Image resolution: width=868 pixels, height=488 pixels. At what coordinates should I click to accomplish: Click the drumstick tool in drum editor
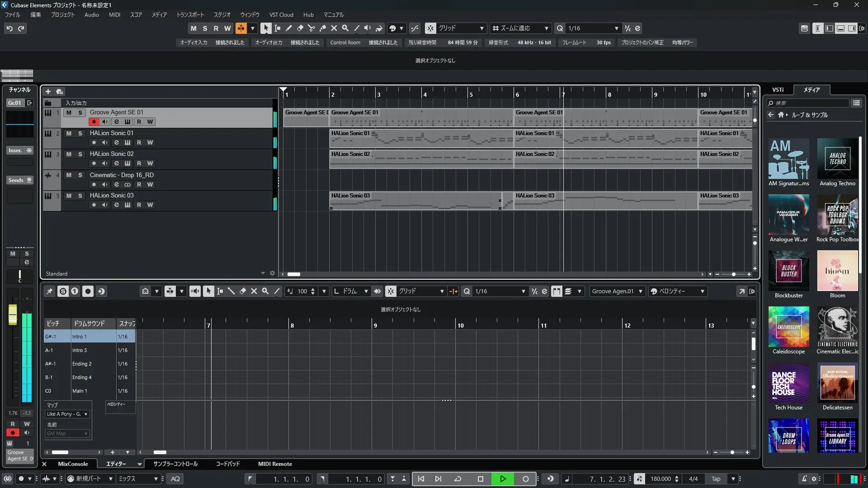tap(231, 291)
